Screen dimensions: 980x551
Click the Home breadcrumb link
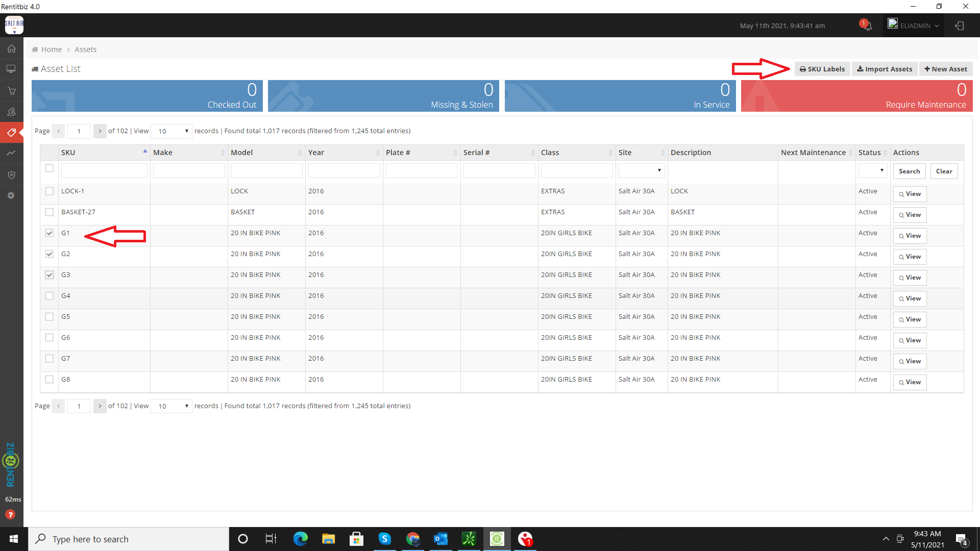(51, 49)
